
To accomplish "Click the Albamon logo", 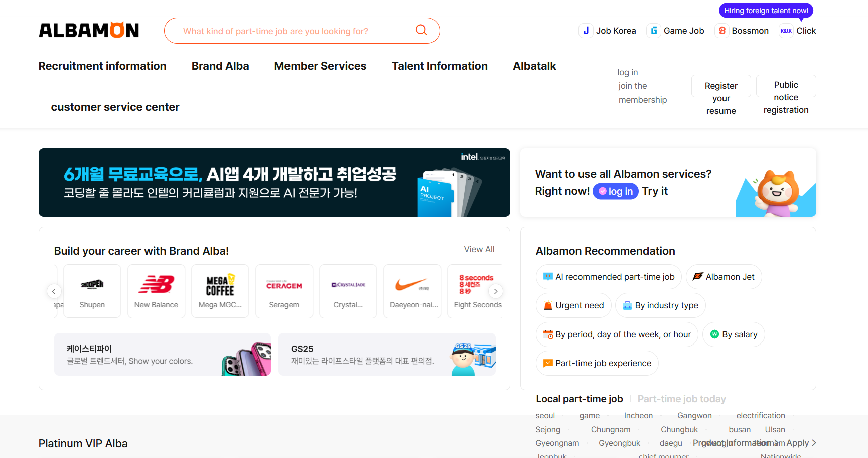I will pos(89,30).
